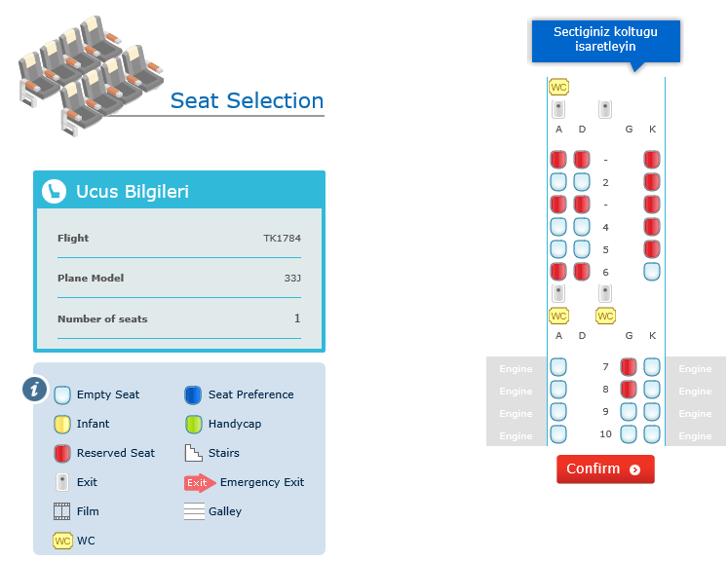This screenshot has width=728, height=562.
Task: Click the Galley icon in the legend
Action: [193, 511]
